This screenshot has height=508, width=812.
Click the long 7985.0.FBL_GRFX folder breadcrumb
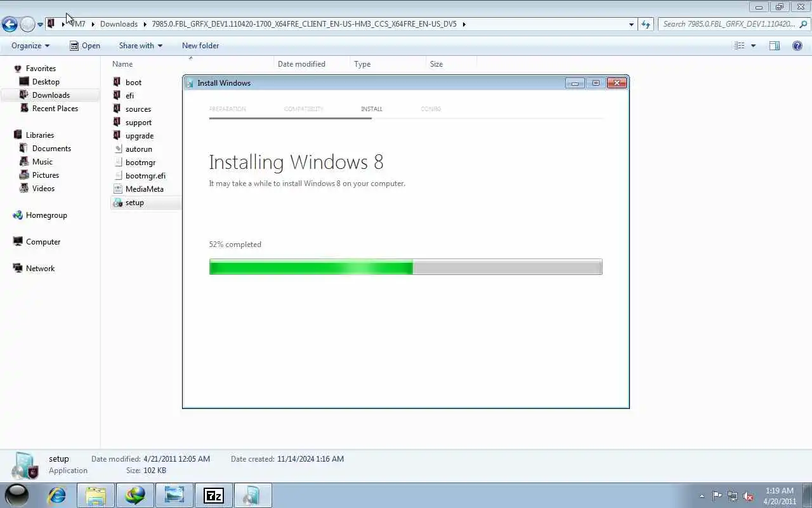tap(304, 24)
